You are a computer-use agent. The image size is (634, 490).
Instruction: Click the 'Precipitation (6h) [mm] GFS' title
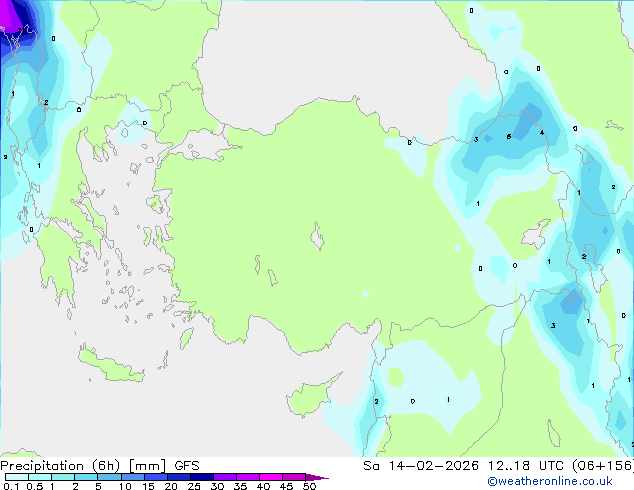pyautogui.click(x=100, y=466)
